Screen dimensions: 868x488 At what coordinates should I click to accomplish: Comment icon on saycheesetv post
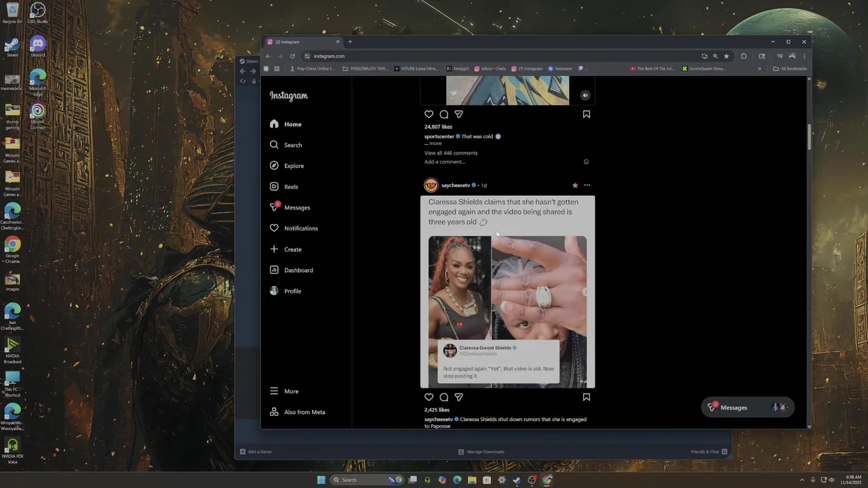tap(443, 397)
